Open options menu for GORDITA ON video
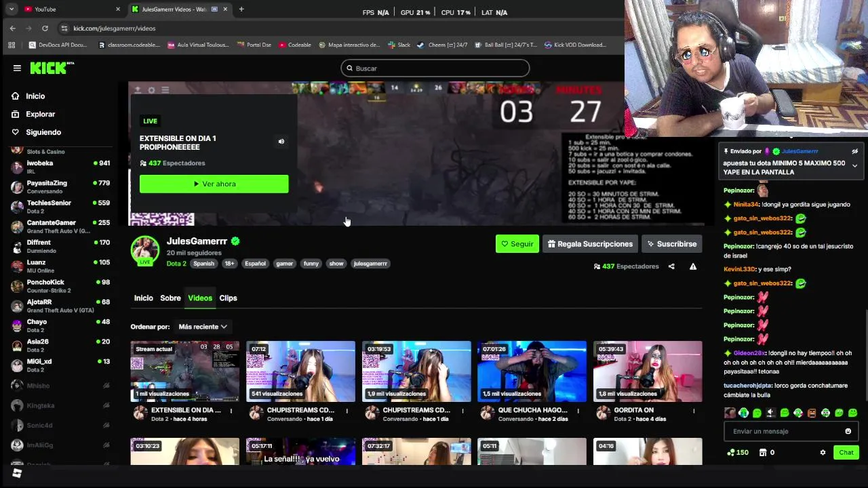Viewport: 868px width, 488px height. pos(694,411)
